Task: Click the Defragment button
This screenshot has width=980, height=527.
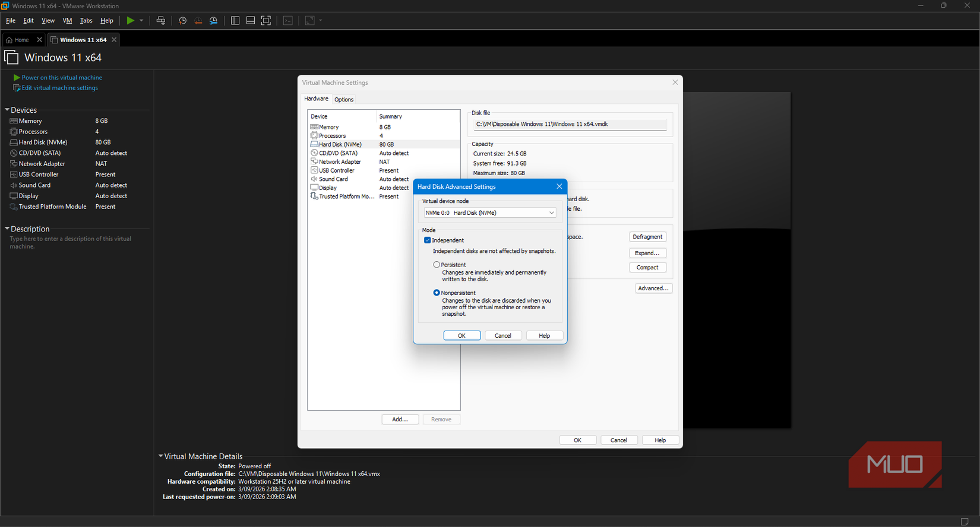Action: point(647,237)
